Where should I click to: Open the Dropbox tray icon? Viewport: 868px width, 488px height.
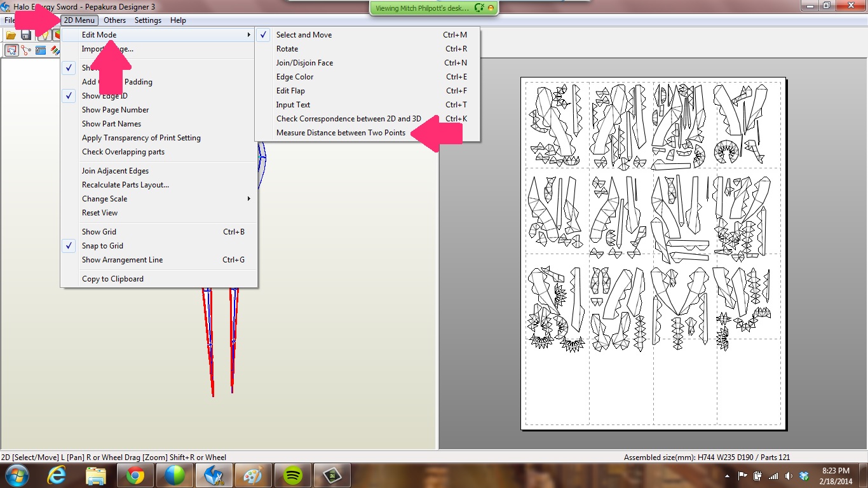click(x=804, y=475)
